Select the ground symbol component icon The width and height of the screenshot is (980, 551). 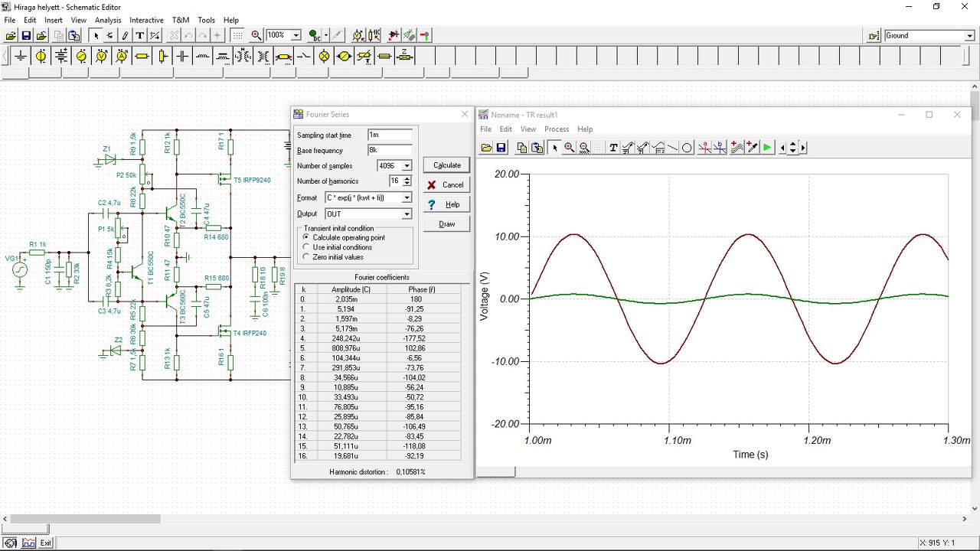21,56
